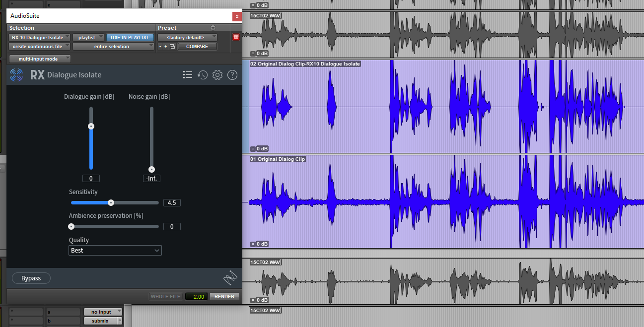Click the Noise gain slider handle
This screenshot has width=644, height=327.
click(x=151, y=170)
